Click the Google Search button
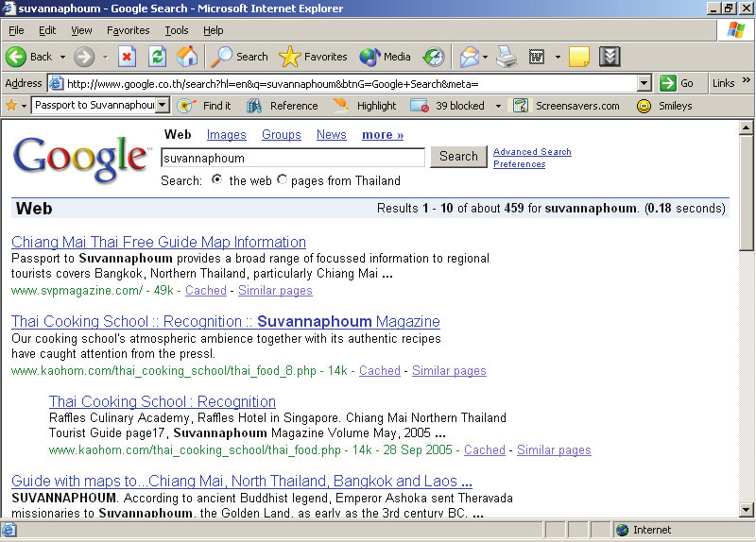The width and height of the screenshot is (756, 542). tap(458, 157)
